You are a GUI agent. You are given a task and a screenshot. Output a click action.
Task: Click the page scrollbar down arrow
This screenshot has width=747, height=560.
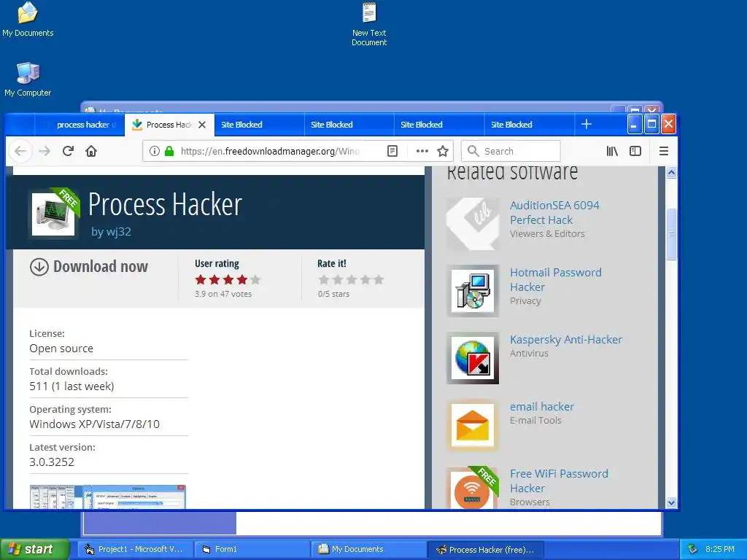pos(671,502)
